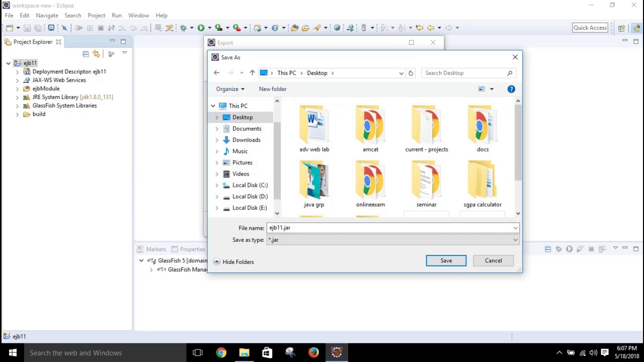Click the Save button
Screen dimensions: 644x362
pos(446,260)
